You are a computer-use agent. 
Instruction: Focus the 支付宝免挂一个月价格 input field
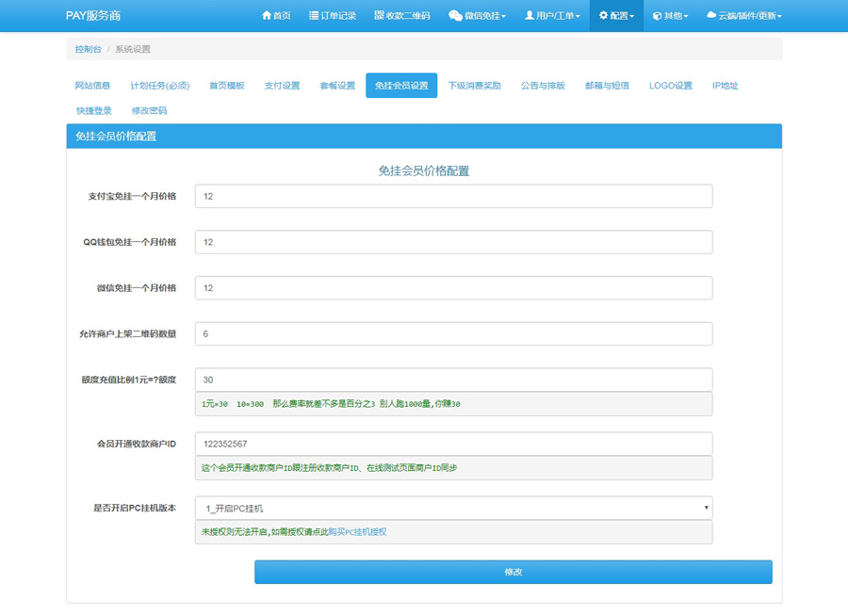(453, 196)
